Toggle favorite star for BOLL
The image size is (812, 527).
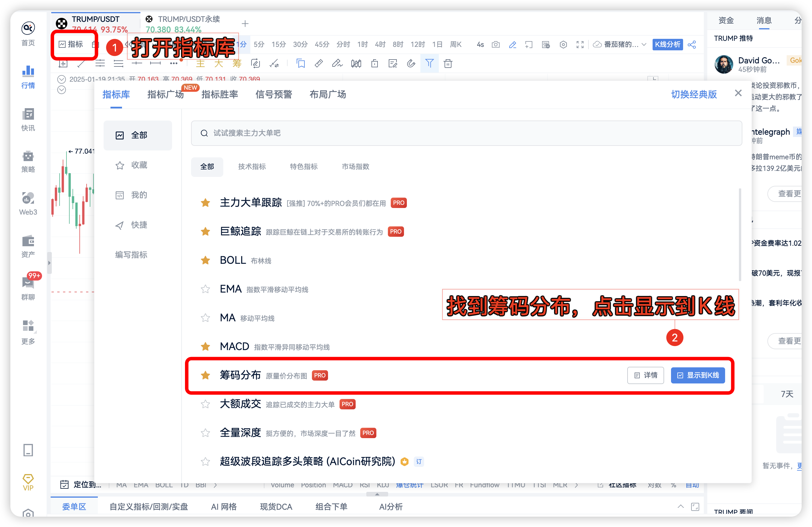point(205,260)
